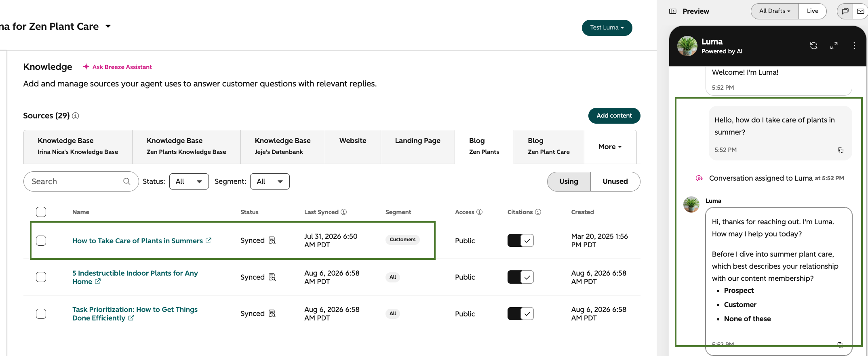Viewport: 868px width, 356px height.
Task: Toggle the select-all checkbox in table header
Action: [x=41, y=212]
